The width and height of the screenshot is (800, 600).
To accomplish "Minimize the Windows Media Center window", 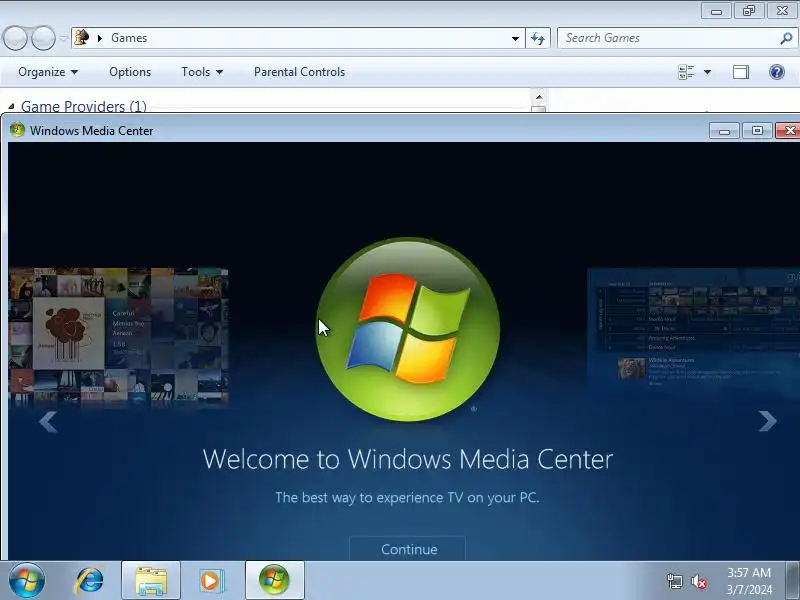I will pos(723,131).
